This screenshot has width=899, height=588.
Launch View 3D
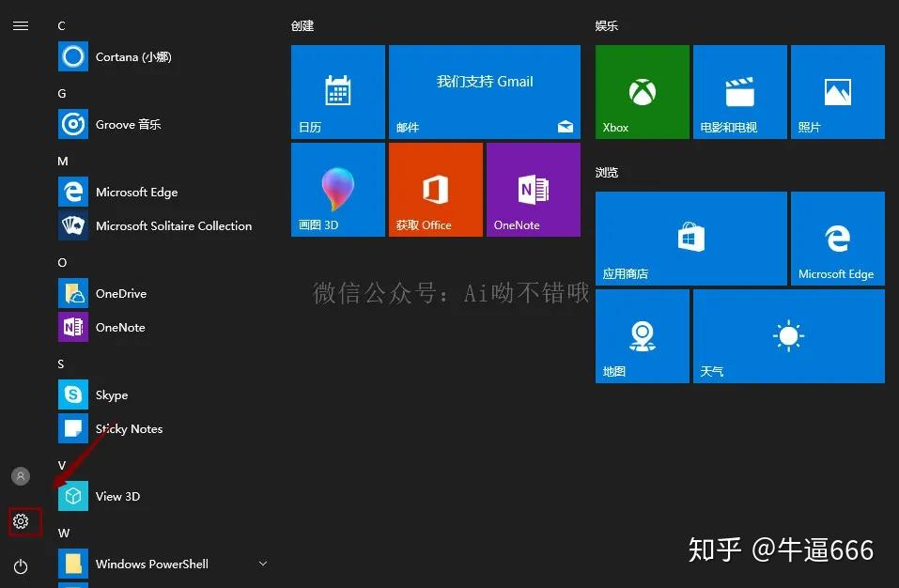(116, 496)
